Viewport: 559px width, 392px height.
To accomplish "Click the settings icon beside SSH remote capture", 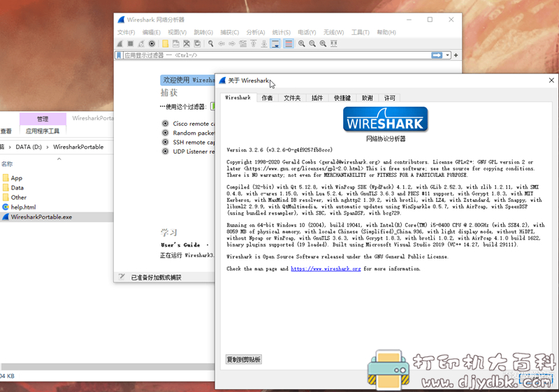I will 166,142.
